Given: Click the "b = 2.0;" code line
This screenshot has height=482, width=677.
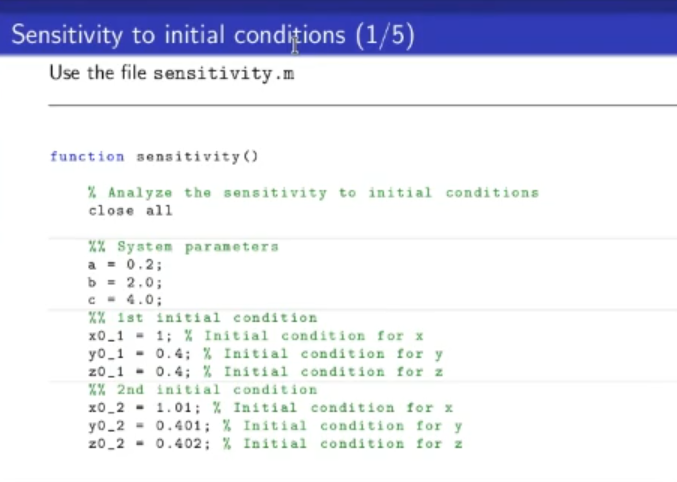Looking at the screenshot, I should (x=125, y=282).
